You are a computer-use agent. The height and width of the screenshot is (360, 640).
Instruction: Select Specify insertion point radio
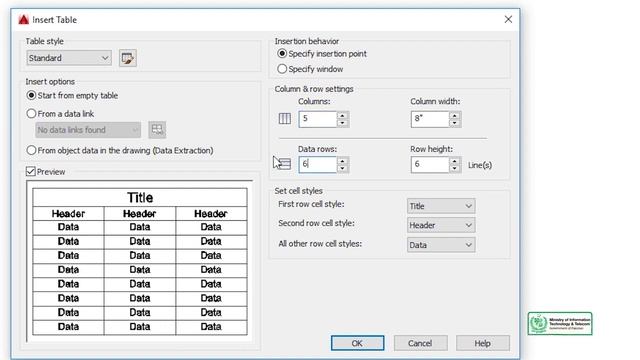click(x=322, y=53)
